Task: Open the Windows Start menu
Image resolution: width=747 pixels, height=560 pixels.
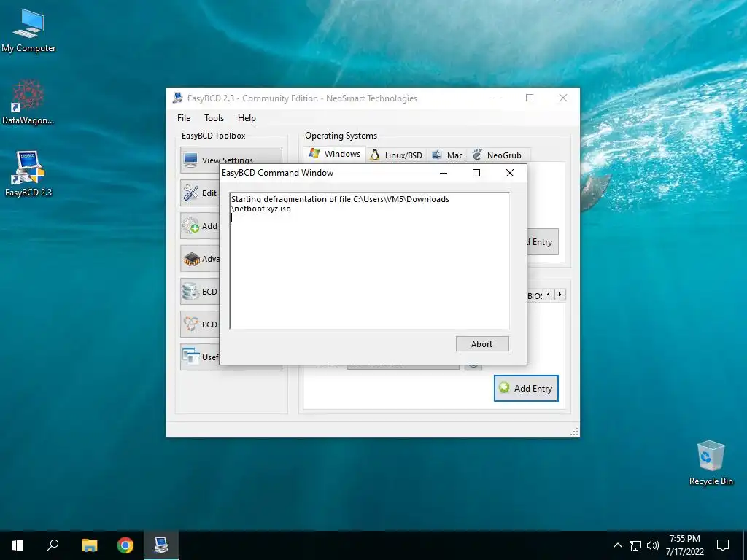Action: point(18,545)
